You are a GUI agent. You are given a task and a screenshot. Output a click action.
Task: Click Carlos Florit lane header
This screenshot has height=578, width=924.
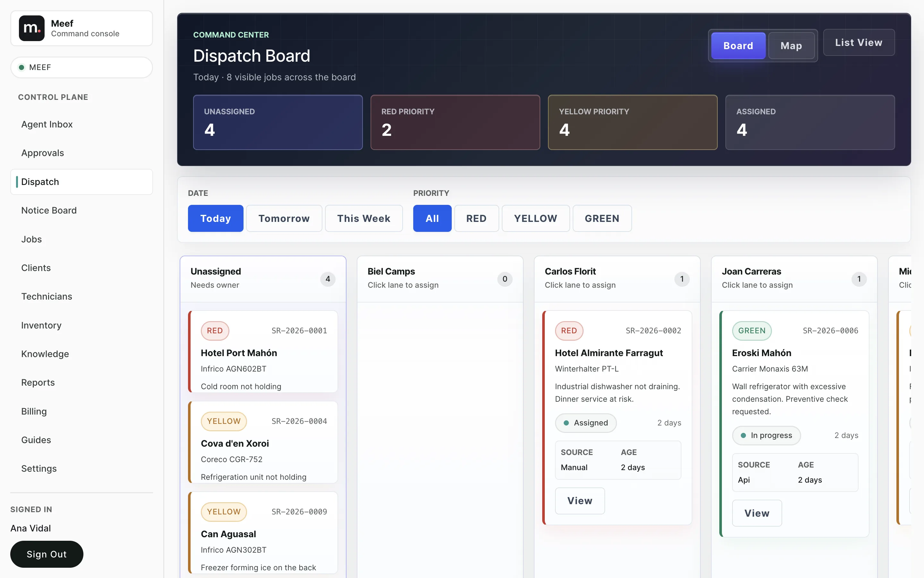pos(617,279)
